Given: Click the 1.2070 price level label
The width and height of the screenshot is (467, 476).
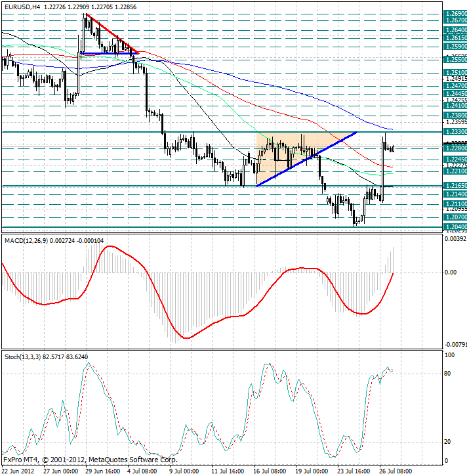Looking at the screenshot, I should pos(455,217).
